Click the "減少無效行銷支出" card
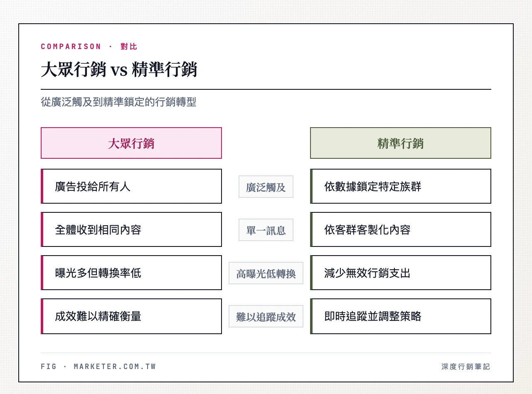532x394 pixels. [x=401, y=273]
